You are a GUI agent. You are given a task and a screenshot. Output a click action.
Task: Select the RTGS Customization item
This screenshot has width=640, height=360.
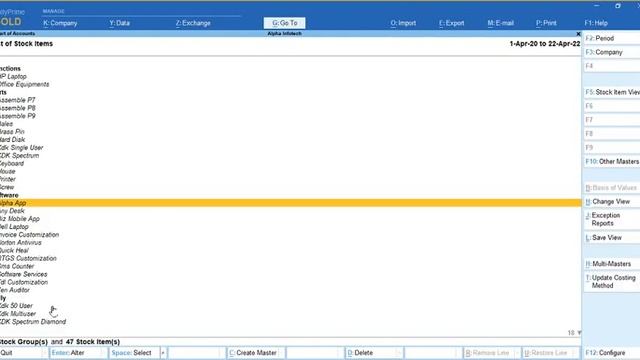point(28,258)
